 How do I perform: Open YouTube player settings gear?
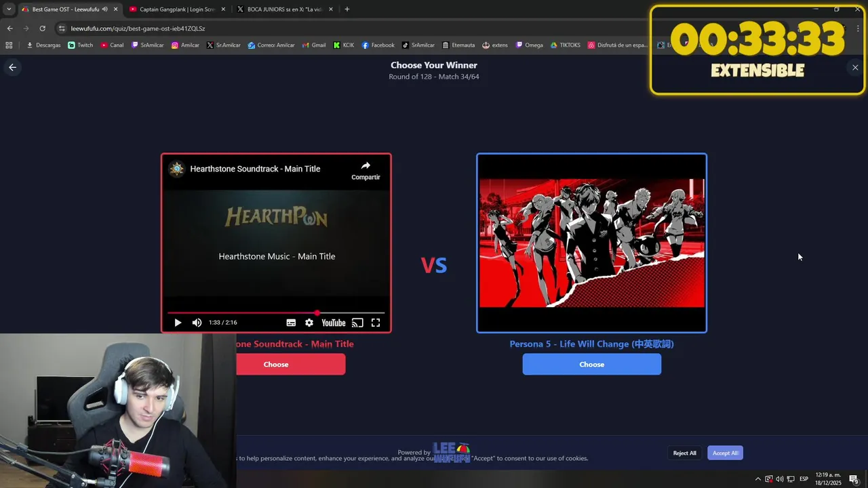(309, 323)
